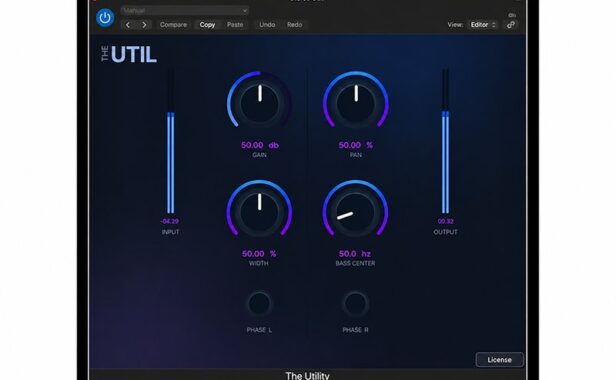616x380 pixels.
Task: Open the preset name dropdown
Action: (185, 11)
